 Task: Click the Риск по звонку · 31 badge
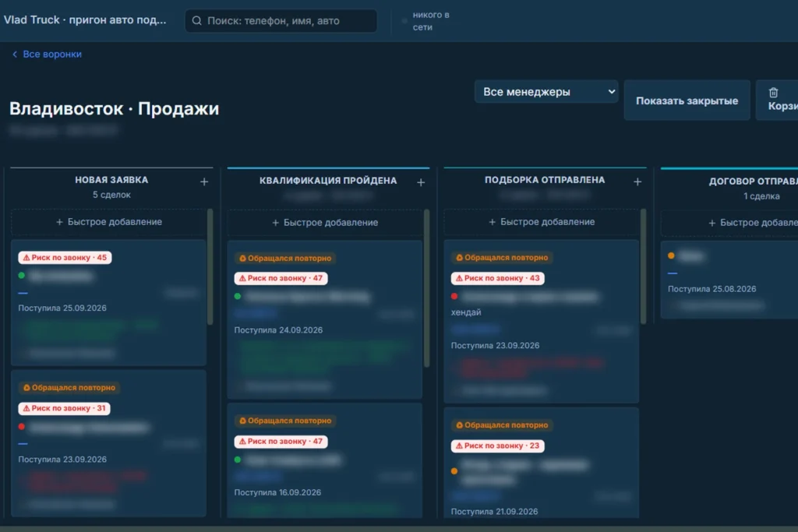tap(64, 408)
